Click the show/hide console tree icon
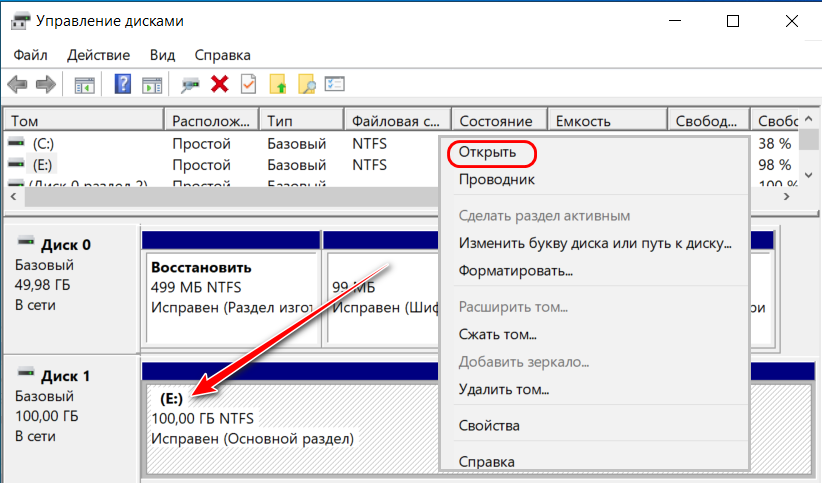 85,84
